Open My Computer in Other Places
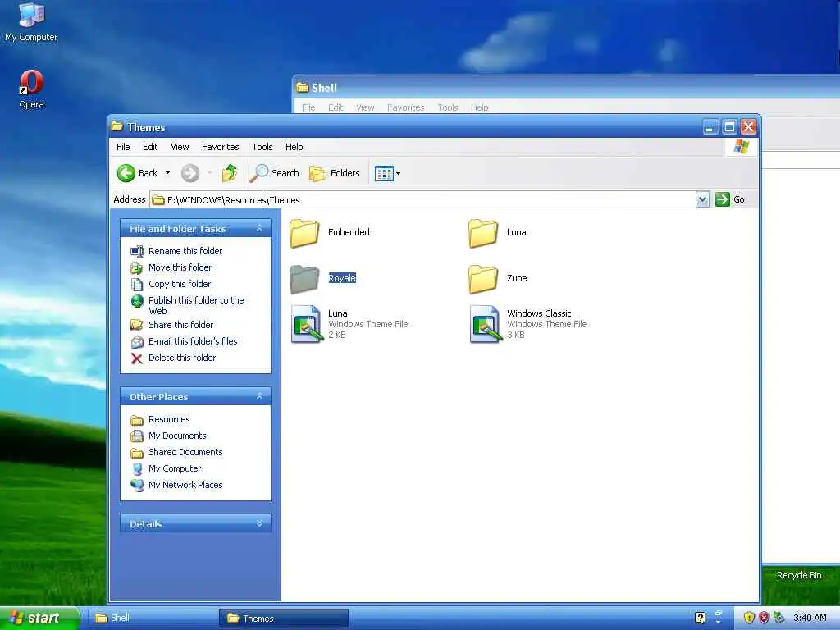Viewport: 840px width, 630px height. (x=175, y=468)
